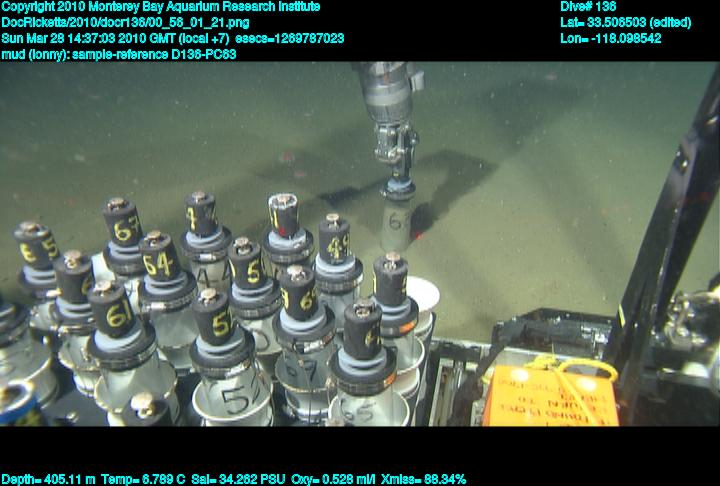This screenshot has width=720, height=486.
Task: Select the file path 'DocRicketts/2010/docr136/00_56_01_21.png'
Action: pos(125,23)
